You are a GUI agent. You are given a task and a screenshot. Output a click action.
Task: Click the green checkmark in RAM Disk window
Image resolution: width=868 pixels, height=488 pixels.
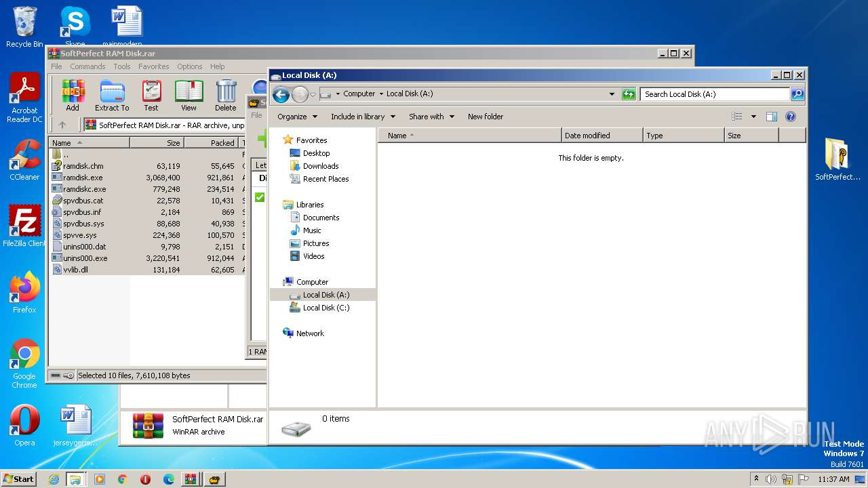pos(260,197)
